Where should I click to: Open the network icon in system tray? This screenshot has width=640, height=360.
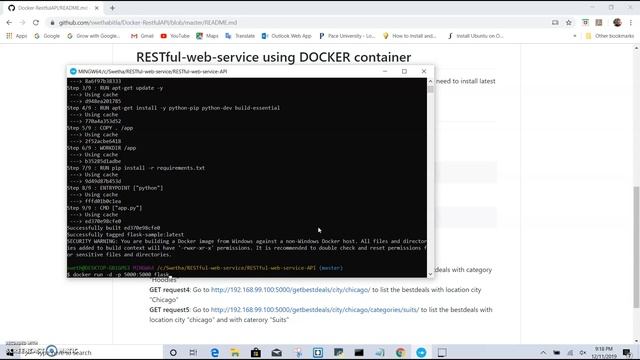(570, 353)
